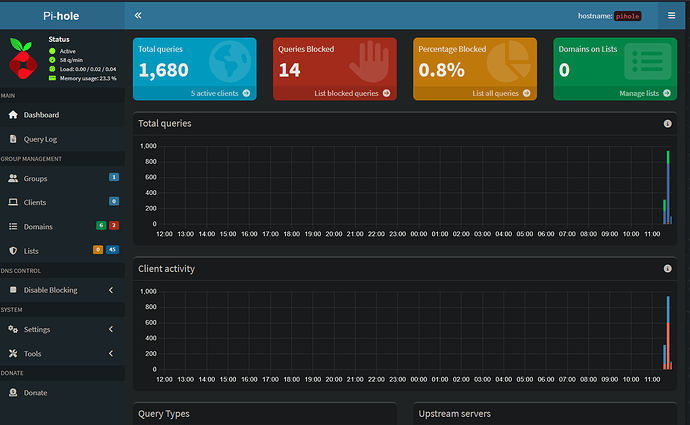Click the blue badge next to Groups
The width and height of the screenshot is (690, 425).
[x=114, y=177]
